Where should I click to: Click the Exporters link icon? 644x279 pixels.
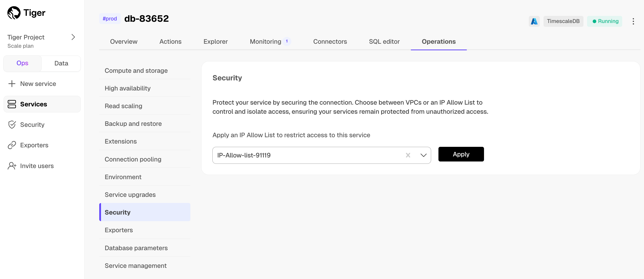pyautogui.click(x=12, y=145)
